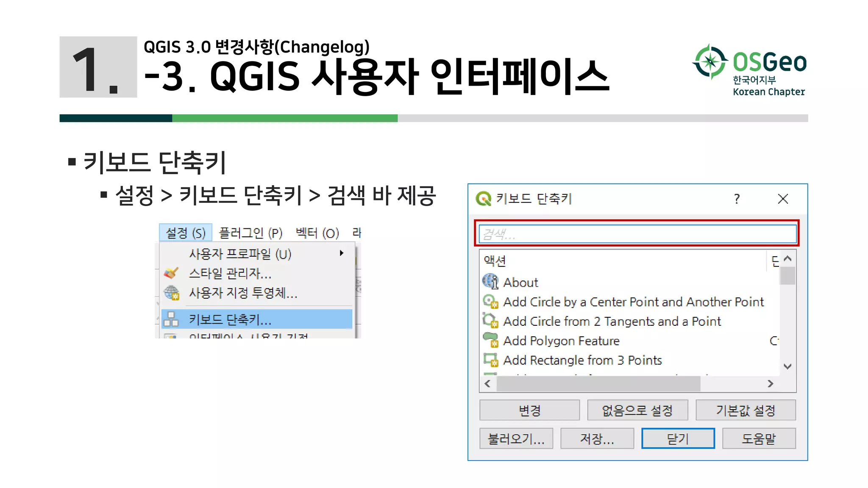
Task: Click the horizontal scrollbar thumb
Action: [598, 384]
